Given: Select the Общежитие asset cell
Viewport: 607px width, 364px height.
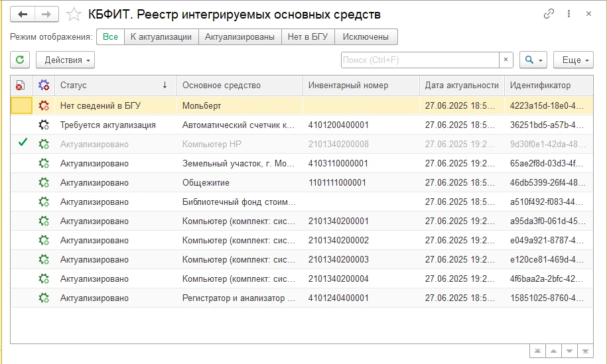Looking at the screenshot, I should 239,182.
